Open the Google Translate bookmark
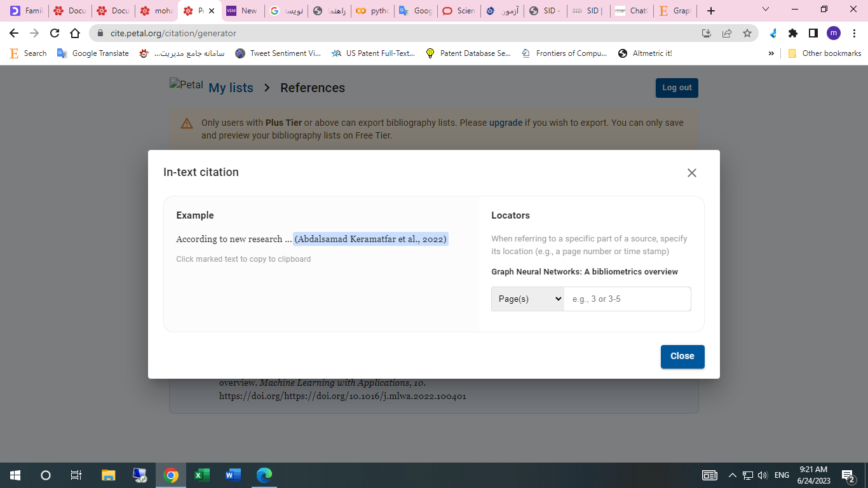The height and width of the screenshot is (488, 868). 93,53
